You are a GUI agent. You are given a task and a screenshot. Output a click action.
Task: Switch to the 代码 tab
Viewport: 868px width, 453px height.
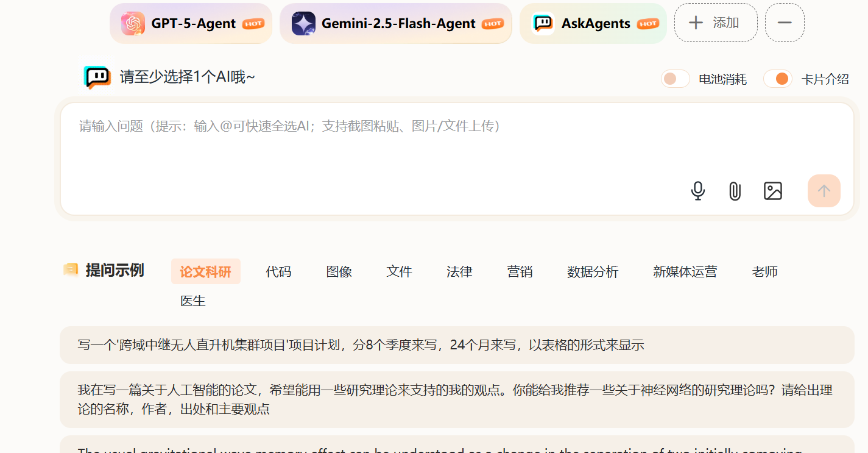(278, 272)
